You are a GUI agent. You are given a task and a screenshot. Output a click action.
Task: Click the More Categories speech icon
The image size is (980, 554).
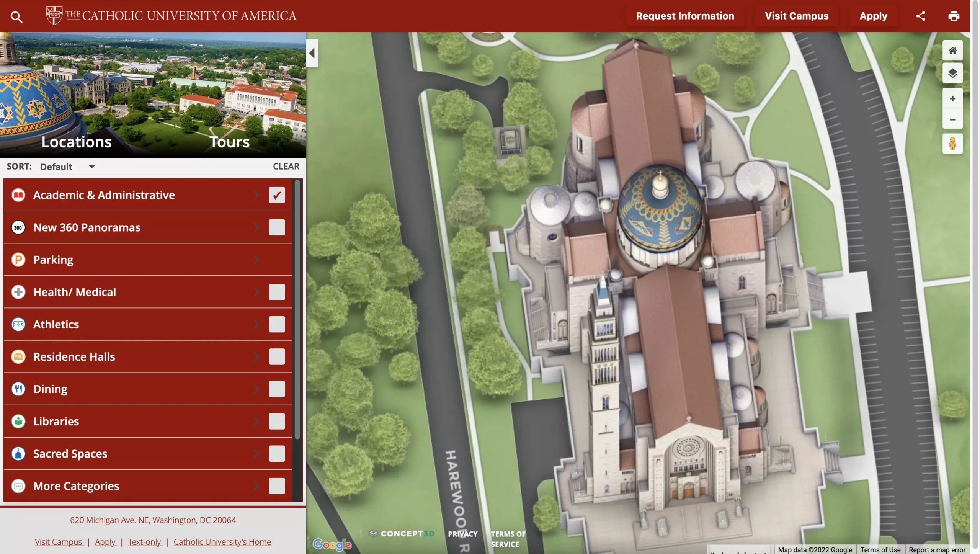click(18, 486)
